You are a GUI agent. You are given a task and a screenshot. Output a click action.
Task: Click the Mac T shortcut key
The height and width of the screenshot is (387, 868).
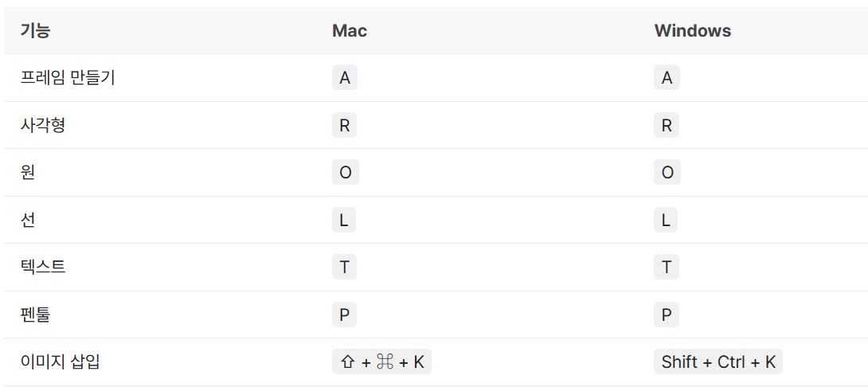coord(344,268)
